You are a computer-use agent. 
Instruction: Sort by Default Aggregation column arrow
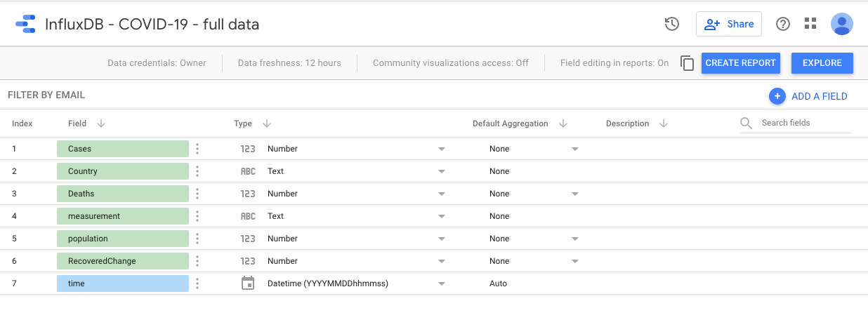point(563,124)
